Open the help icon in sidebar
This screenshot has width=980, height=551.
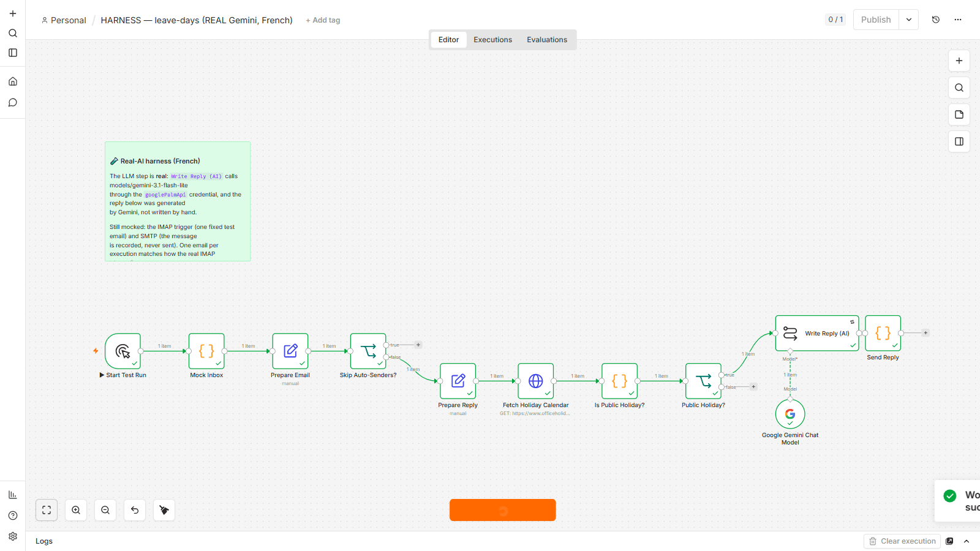pos(13,515)
